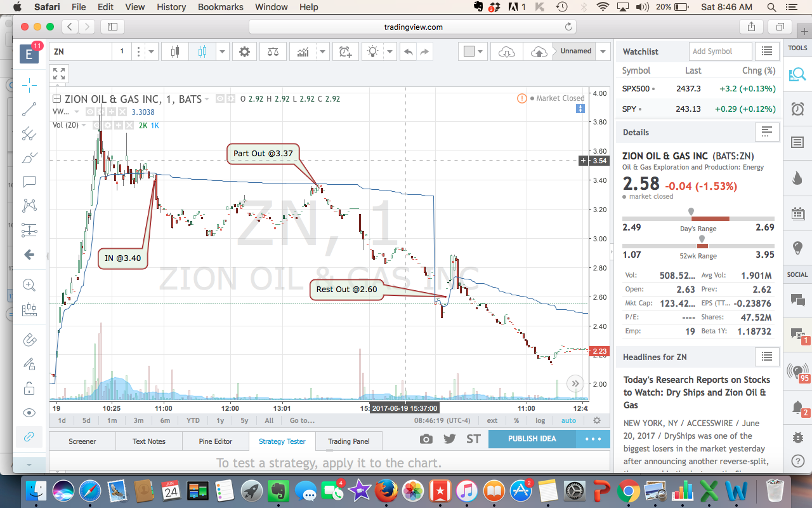
Task: Toggle visibility of all drawings eye icon
Action: [29, 413]
